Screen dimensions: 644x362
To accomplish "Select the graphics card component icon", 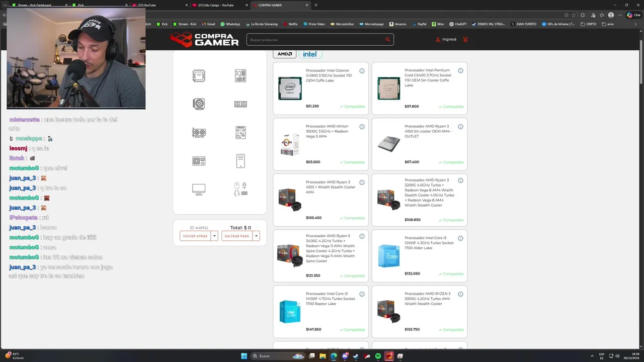I will pyautogui.click(x=199, y=133).
